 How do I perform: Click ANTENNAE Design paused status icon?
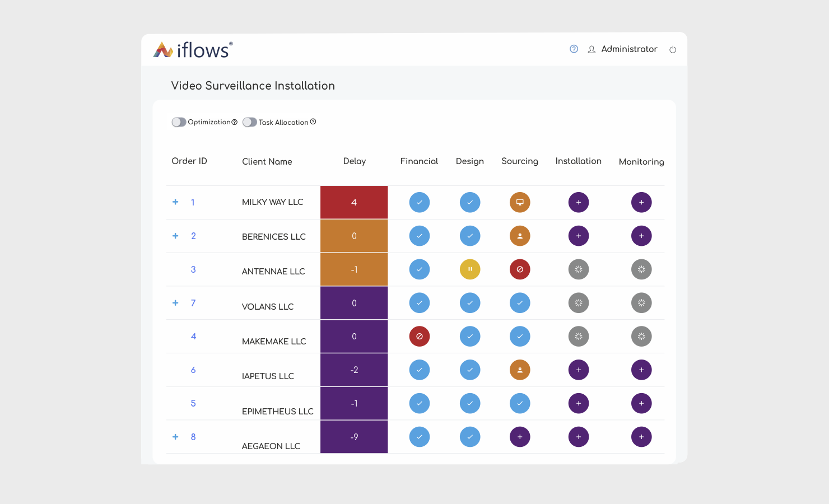[x=470, y=269]
